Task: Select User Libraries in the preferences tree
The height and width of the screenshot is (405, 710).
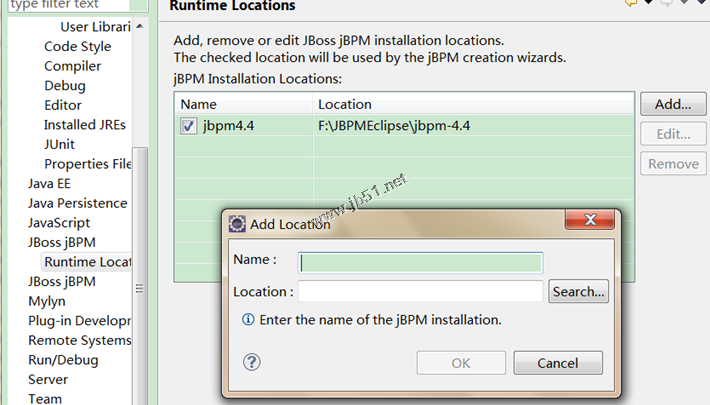Action: [x=96, y=27]
